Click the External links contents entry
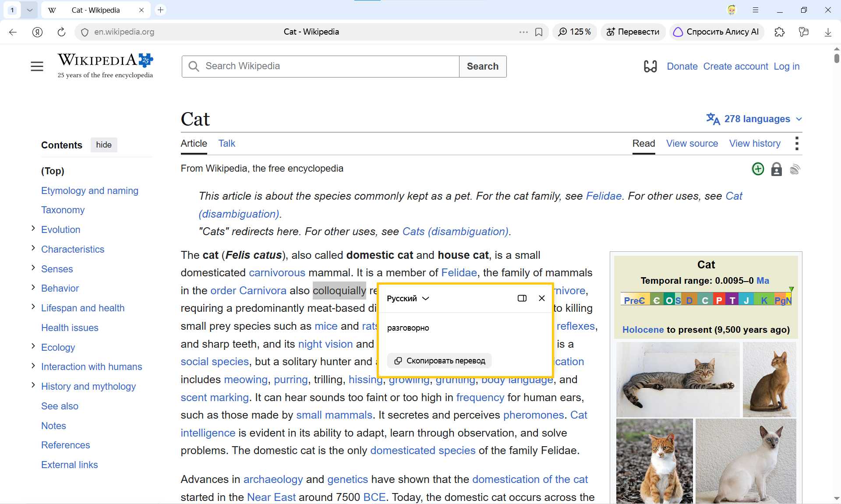This screenshot has height=504, width=841. [x=69, y=465]
